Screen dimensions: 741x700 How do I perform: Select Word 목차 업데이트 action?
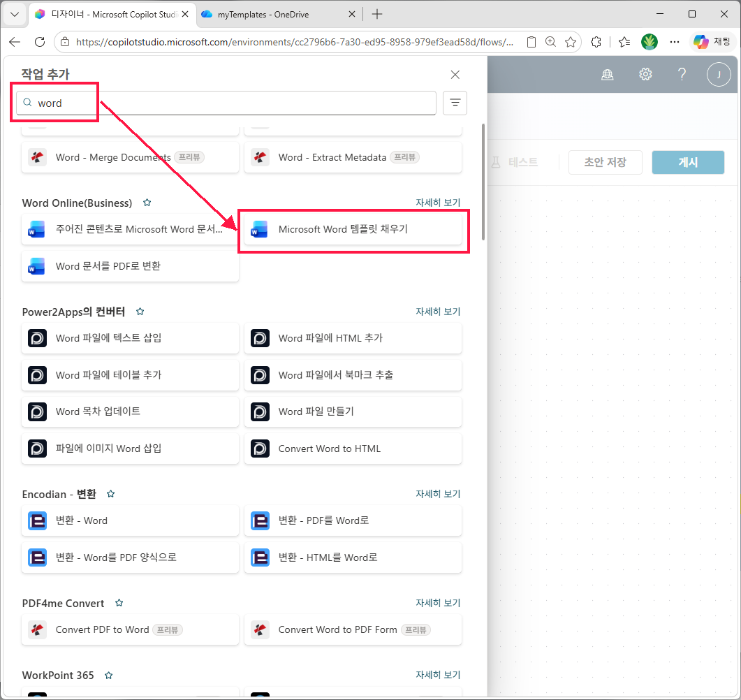(130, 411)
